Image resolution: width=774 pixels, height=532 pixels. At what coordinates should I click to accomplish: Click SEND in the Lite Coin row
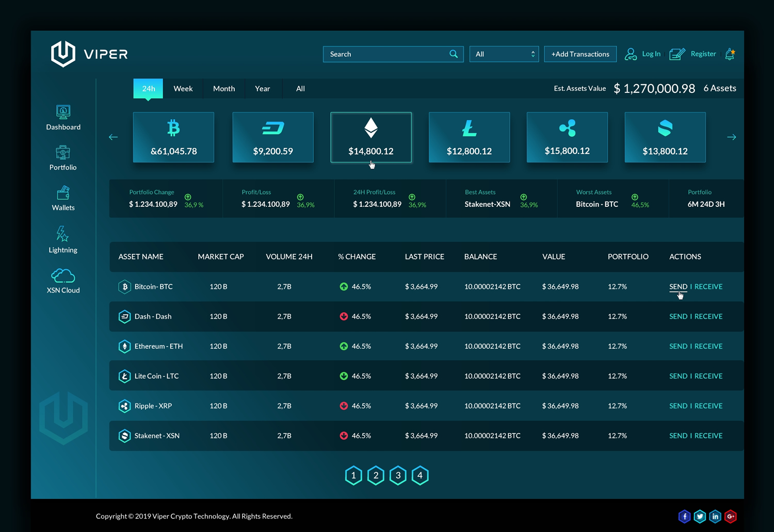point(678,376)
